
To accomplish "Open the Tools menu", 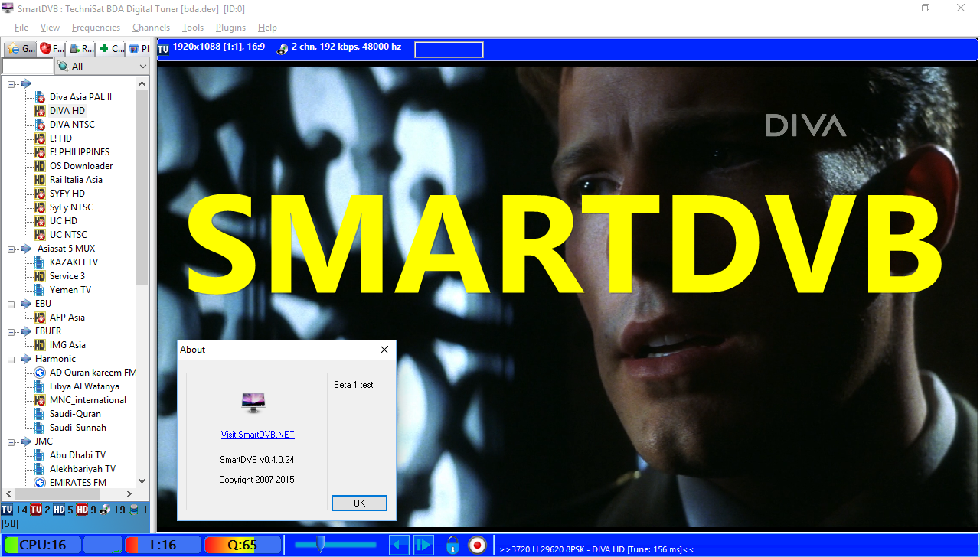I will coord(193,28).
